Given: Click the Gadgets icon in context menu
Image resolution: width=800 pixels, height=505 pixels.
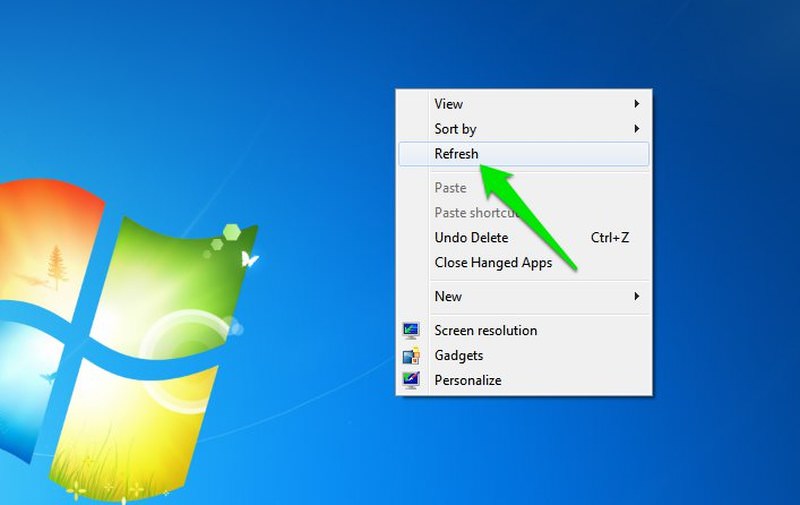Looking at the screenshot, I should (411, 356).
